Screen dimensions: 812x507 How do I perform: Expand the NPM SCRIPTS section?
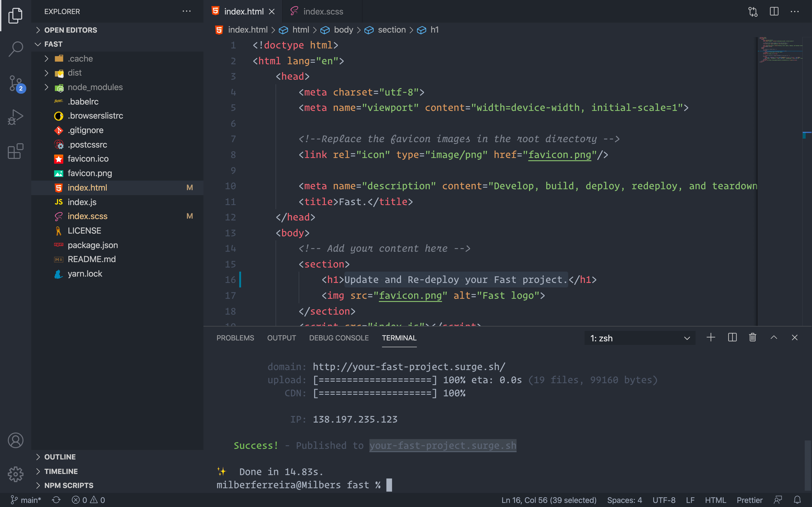click(69, 485)
